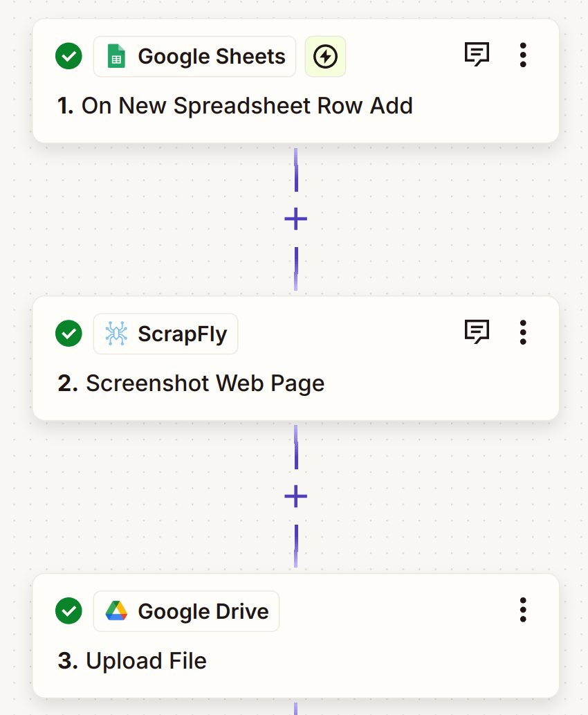Add a step between ScrapFly and Google Drive
This screenshot has height=715, width=588.
[295, 496]
